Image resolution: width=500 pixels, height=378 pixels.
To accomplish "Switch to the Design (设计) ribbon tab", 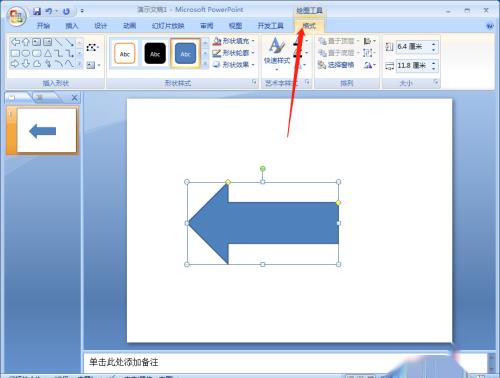I will point(101,26).
